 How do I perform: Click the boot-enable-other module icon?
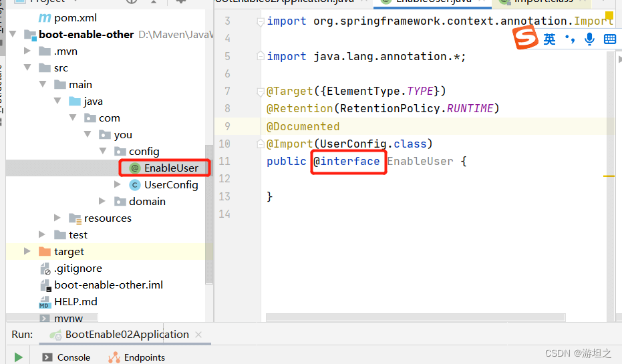pos(30,35)
